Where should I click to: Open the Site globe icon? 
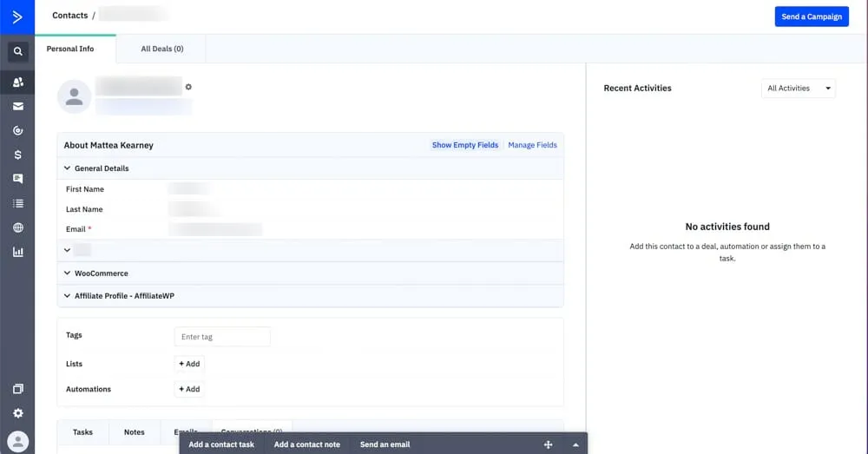click(17, 227)
